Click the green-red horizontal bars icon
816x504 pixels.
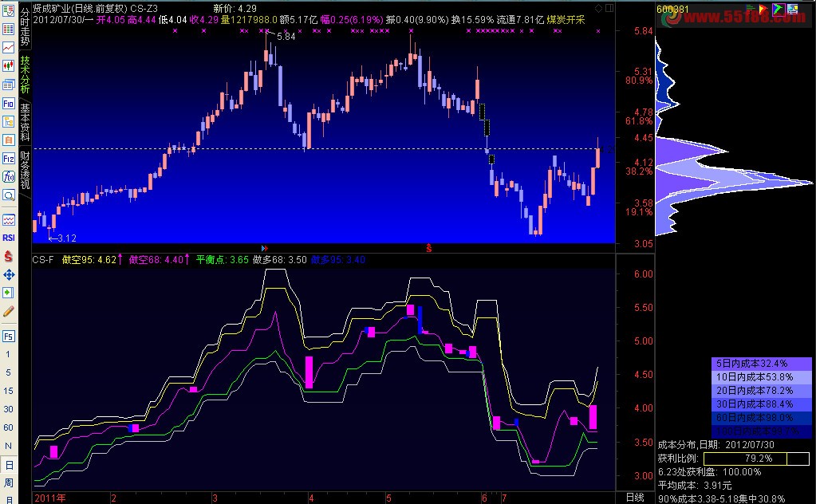751,8
